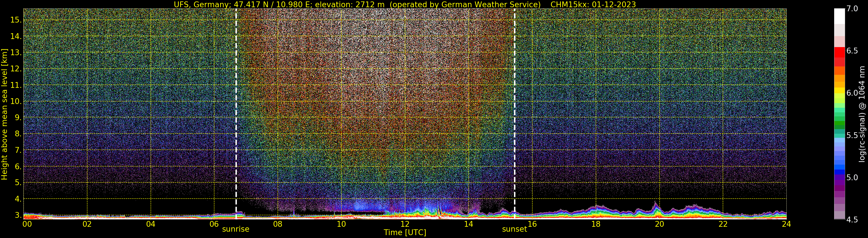Image resolution: width=868 pixels, height=238 pixels.
Task: Click the '8.' height axis tick label
Action: 18,134
